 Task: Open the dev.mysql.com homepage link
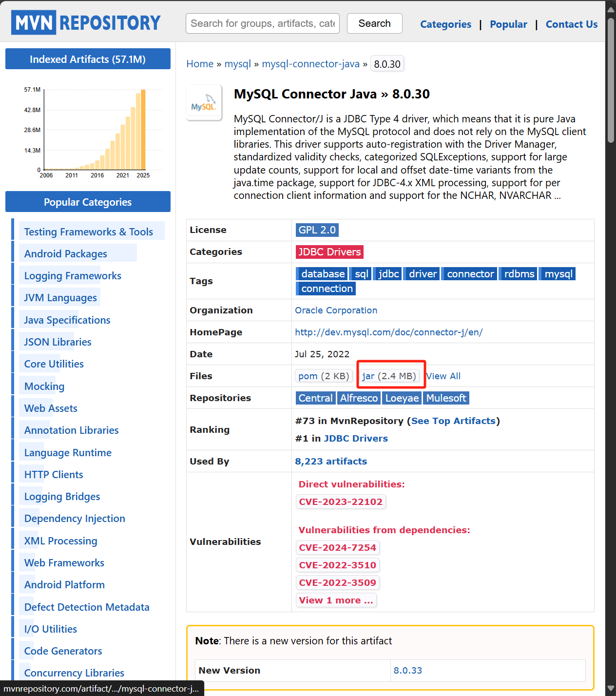389,332
